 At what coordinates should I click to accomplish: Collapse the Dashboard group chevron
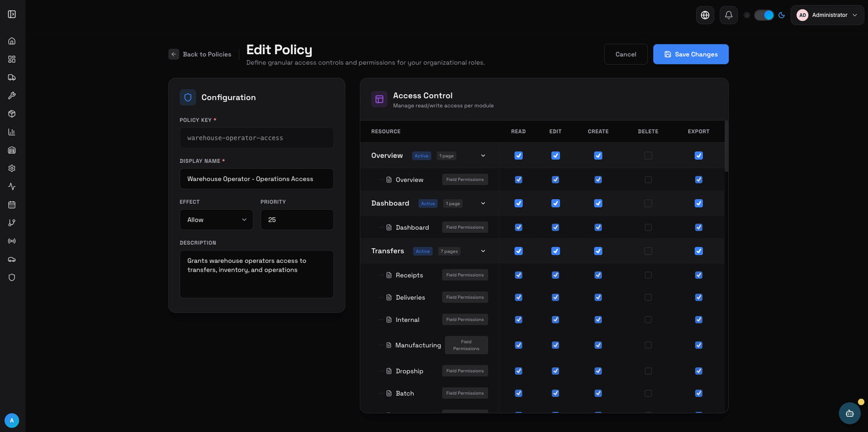(x=483, y=203)
